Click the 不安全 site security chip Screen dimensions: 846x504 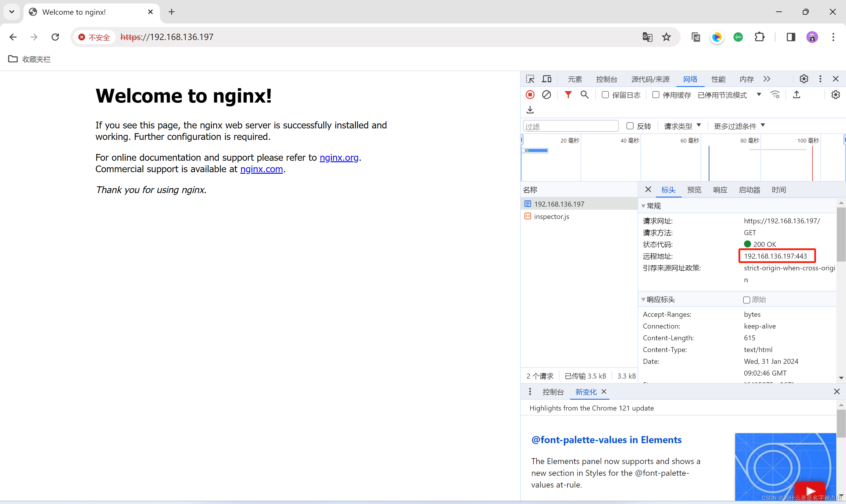[x=94, y=37]
